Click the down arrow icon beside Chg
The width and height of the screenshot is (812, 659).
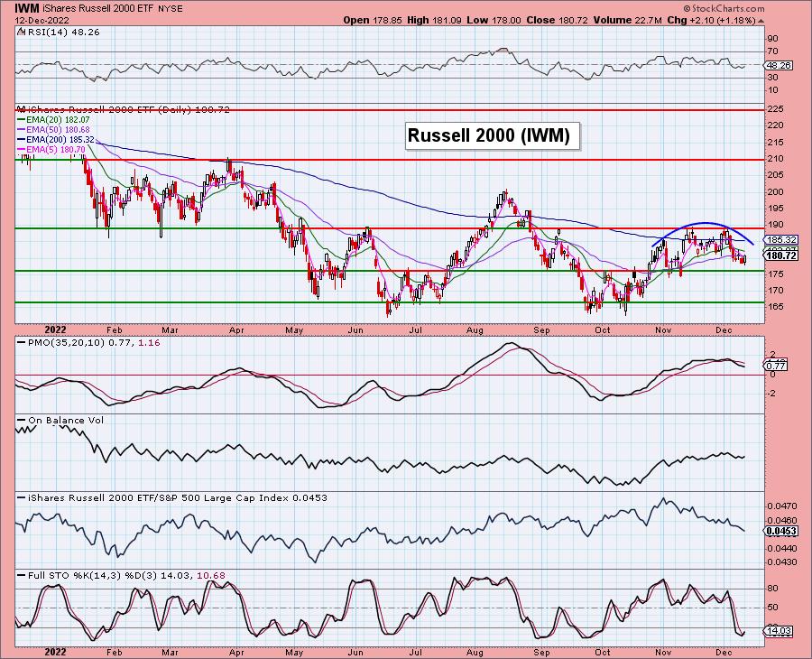click(761, 20)
